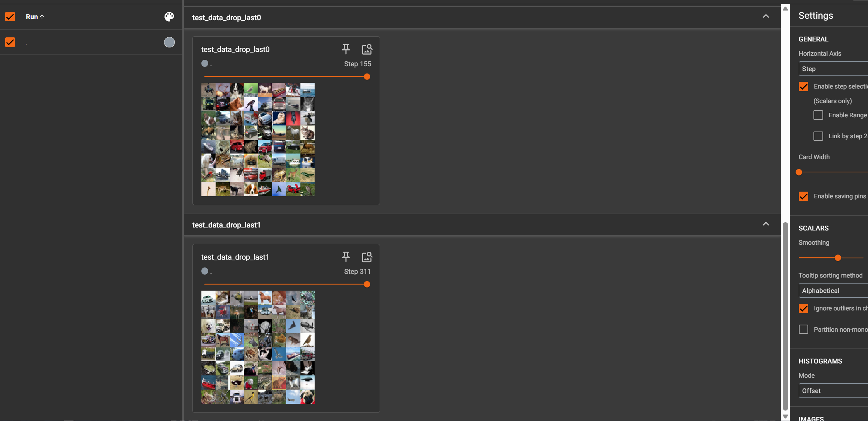
Task: Toggle actual image size for test_data_drop_last0
Action: click(367, 49)
